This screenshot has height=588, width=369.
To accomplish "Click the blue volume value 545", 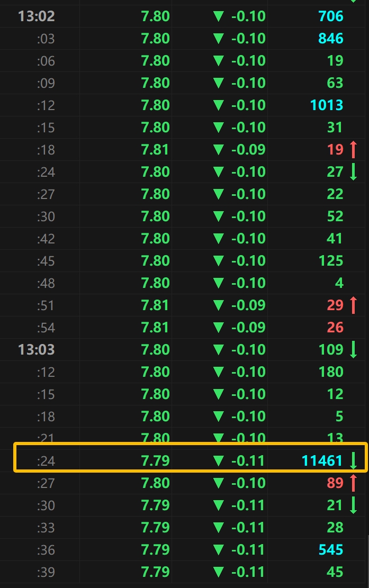I will coord(331,550).
